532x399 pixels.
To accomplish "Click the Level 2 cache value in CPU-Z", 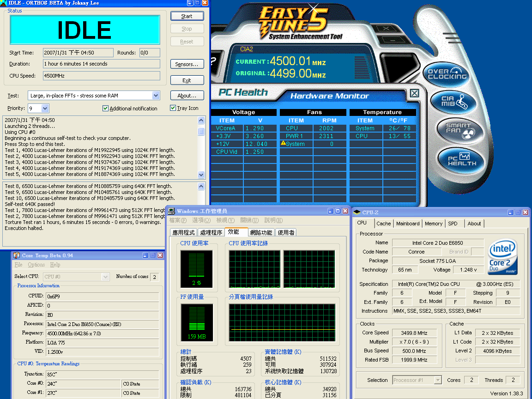I will tap(497, 351).
